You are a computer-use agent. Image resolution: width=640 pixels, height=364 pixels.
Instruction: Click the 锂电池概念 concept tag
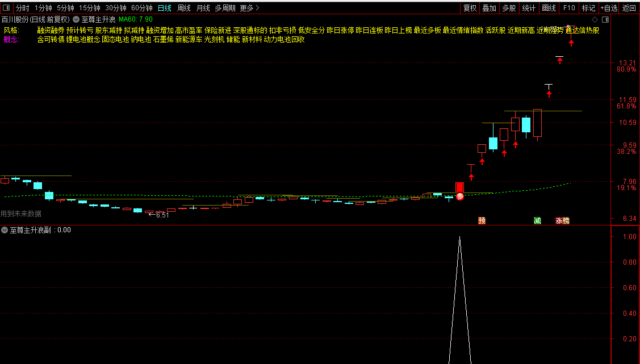(83, 39)
